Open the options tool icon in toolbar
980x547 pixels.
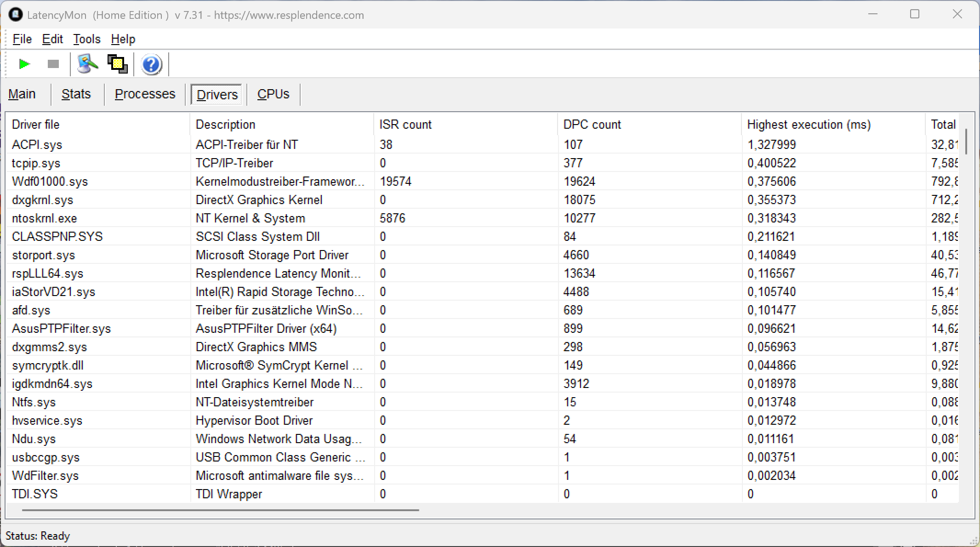[87, 64]
